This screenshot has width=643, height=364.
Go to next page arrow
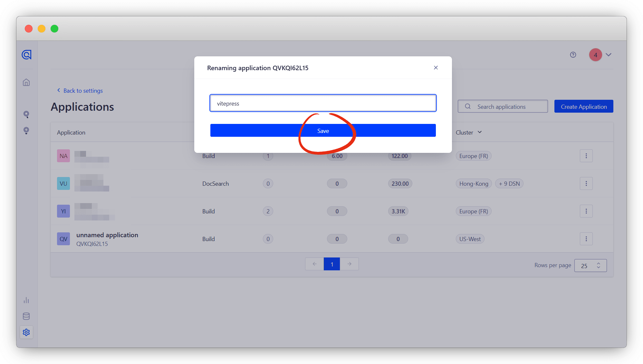pyautogui.click(x=349, y=264)
